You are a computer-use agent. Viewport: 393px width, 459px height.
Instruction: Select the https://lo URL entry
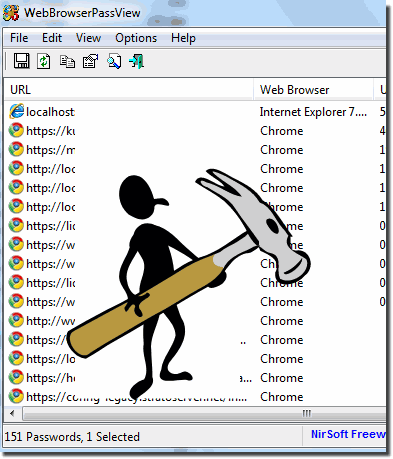click(x=51, y=359)
